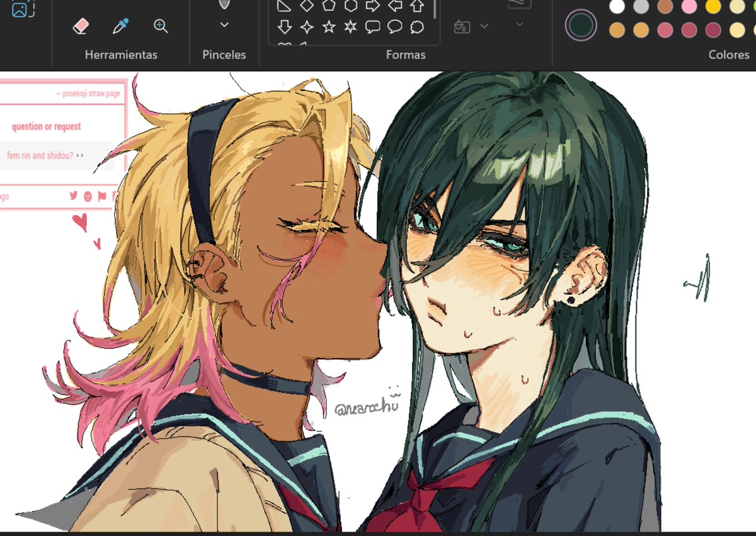Click the 'posekoji.straw.page' text on canvas

(91, 94)
